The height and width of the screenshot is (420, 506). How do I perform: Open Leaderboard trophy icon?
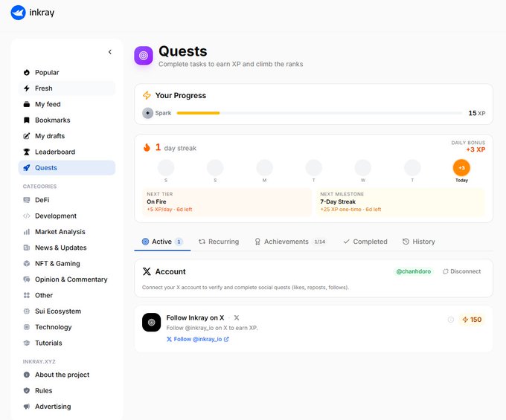(27, 152)
